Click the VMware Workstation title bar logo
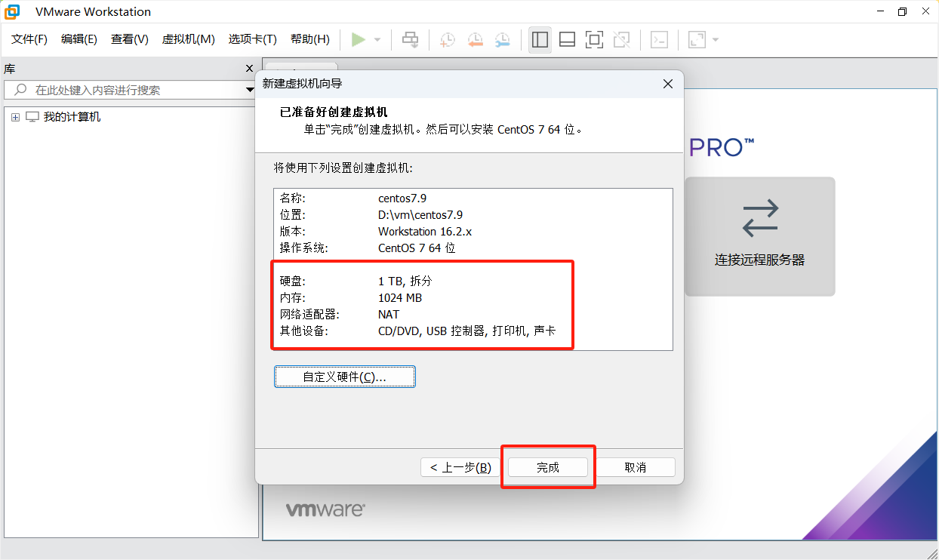Screen dimensions: 939x560 (x=12, y=11)
